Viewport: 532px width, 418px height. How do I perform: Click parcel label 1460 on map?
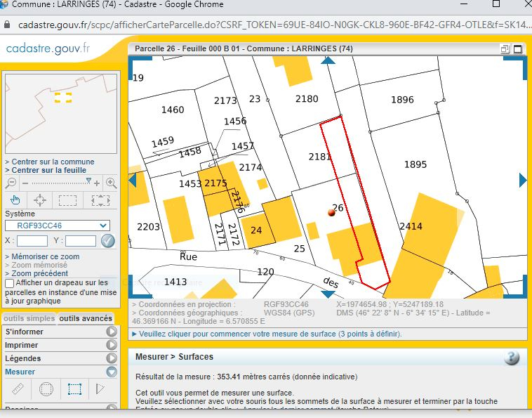coord(173,110)
